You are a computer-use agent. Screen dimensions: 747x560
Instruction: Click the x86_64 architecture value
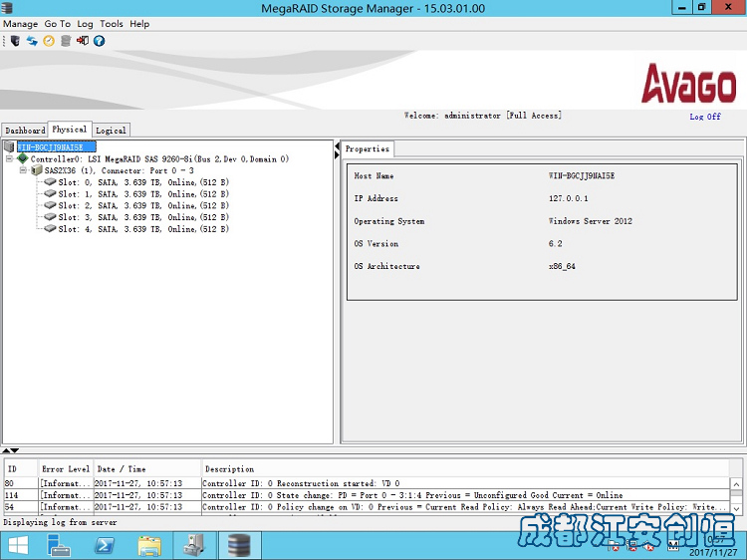[x=562, y=266]
